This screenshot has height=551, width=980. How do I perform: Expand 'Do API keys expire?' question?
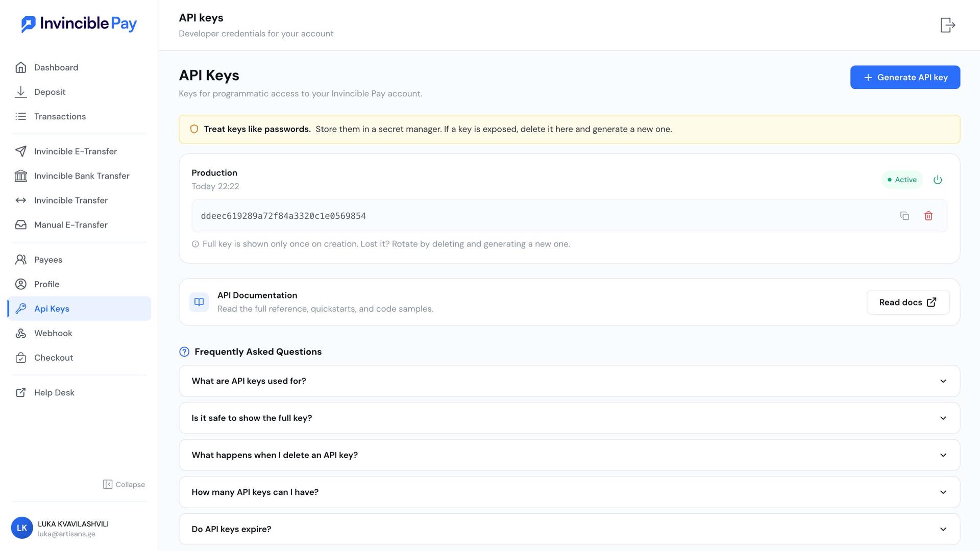[569, 529]
